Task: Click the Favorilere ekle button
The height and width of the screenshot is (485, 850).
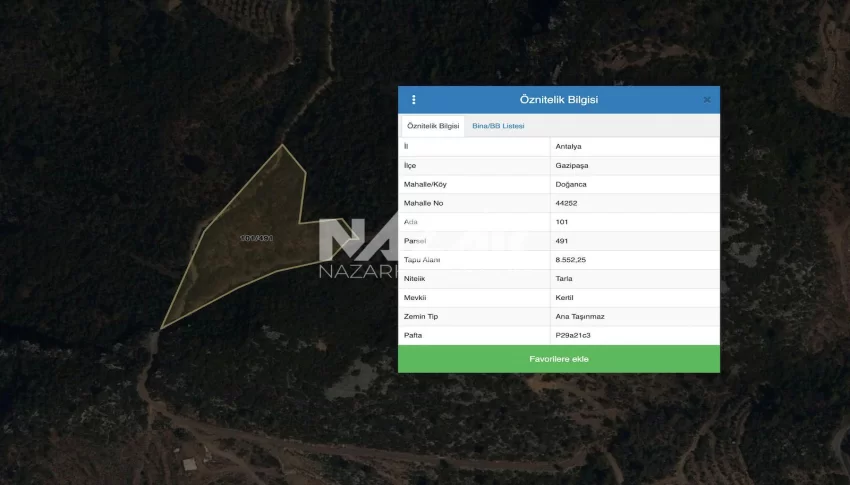Action: pos(559,359)
